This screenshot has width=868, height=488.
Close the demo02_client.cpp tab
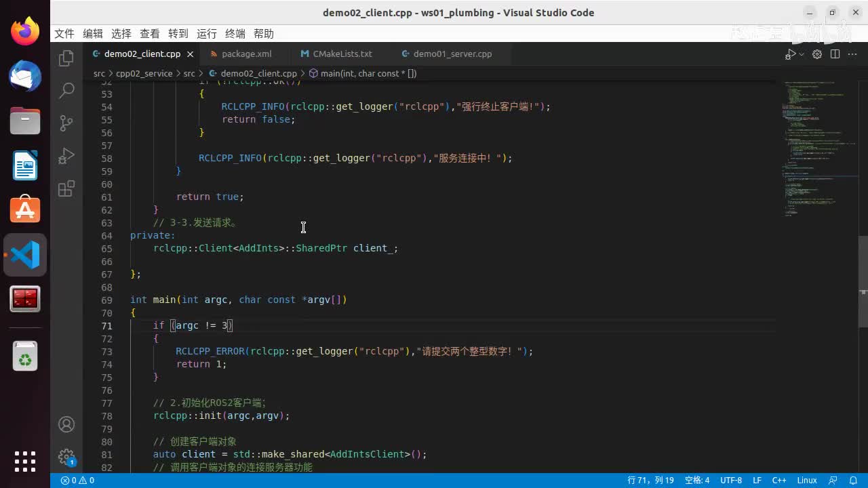click(190, 54)
